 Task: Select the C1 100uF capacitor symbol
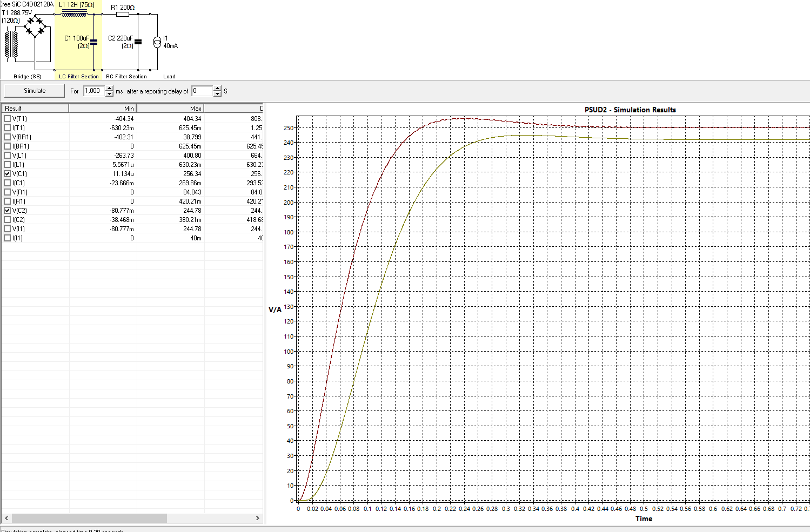pyautogui.click(x=94, y=42)
